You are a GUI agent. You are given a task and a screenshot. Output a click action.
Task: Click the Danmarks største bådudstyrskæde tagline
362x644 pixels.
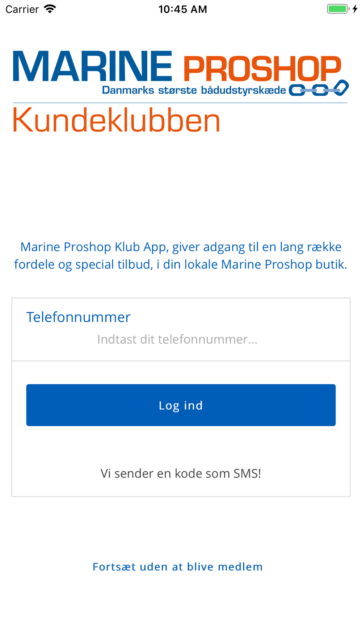[x=194, y=90]
